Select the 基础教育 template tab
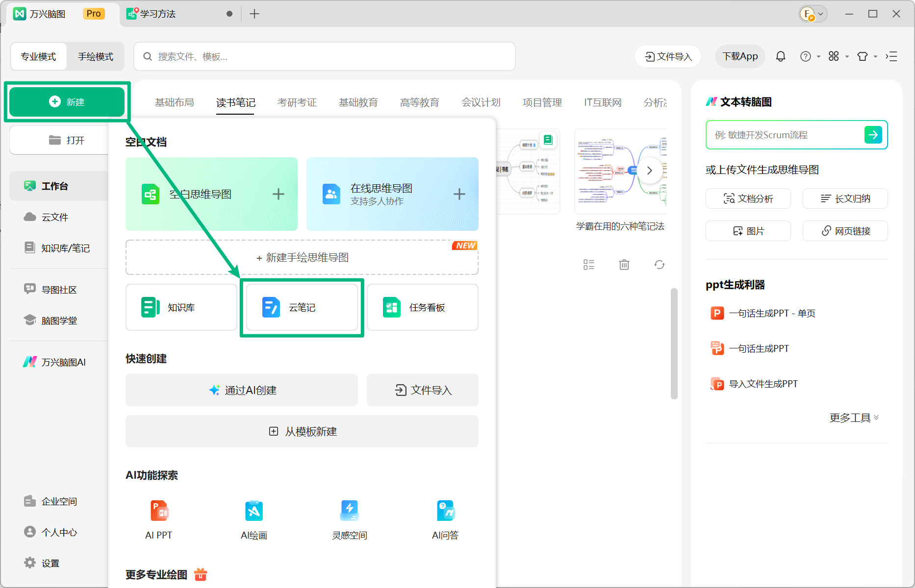 point(358,102)
